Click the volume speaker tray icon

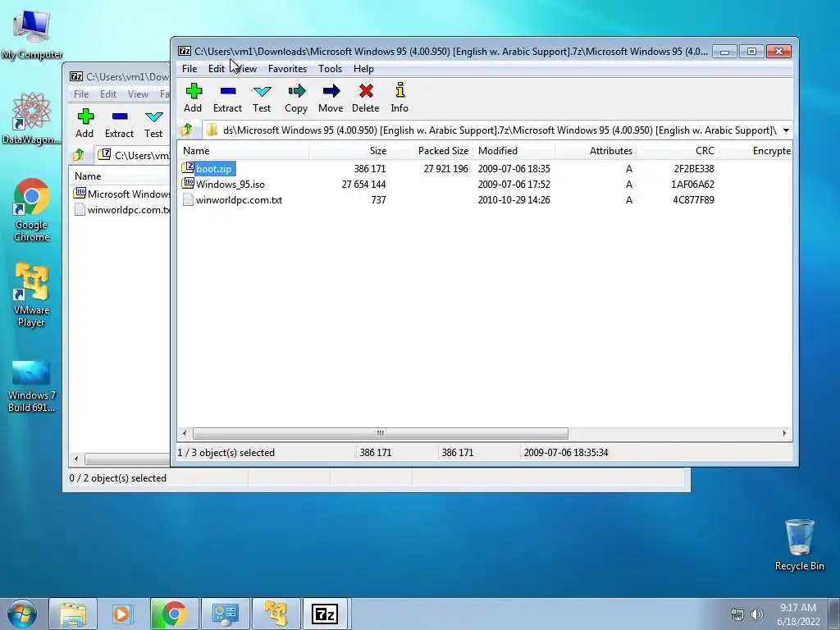click(757, 614)
